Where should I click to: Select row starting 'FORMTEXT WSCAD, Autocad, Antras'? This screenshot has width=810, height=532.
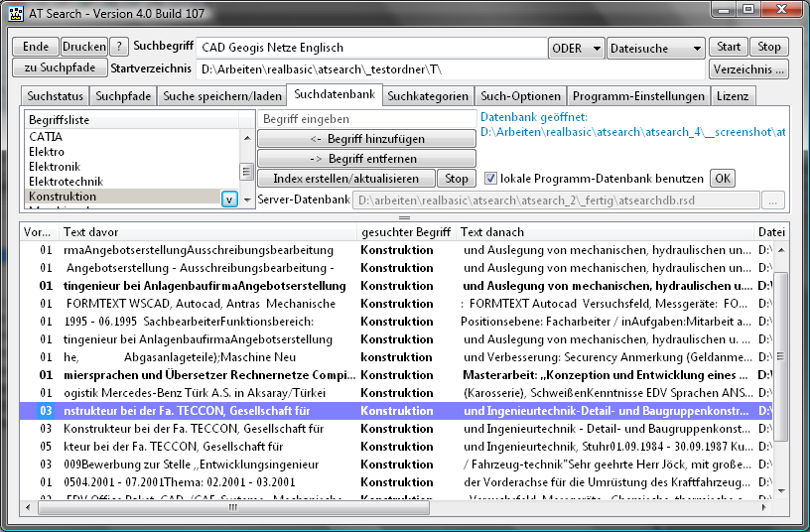click(396, 304)
